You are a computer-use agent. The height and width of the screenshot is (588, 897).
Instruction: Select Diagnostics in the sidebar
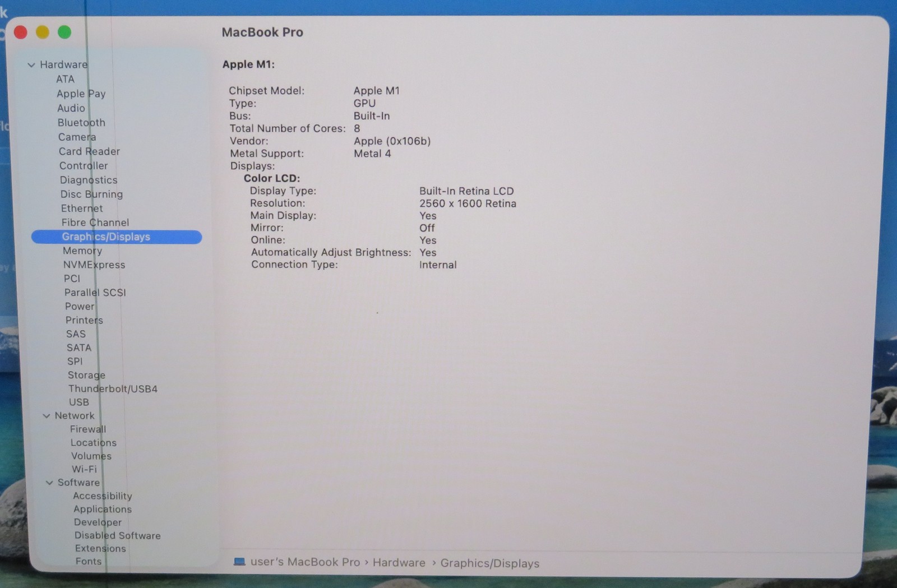point(89,180)
